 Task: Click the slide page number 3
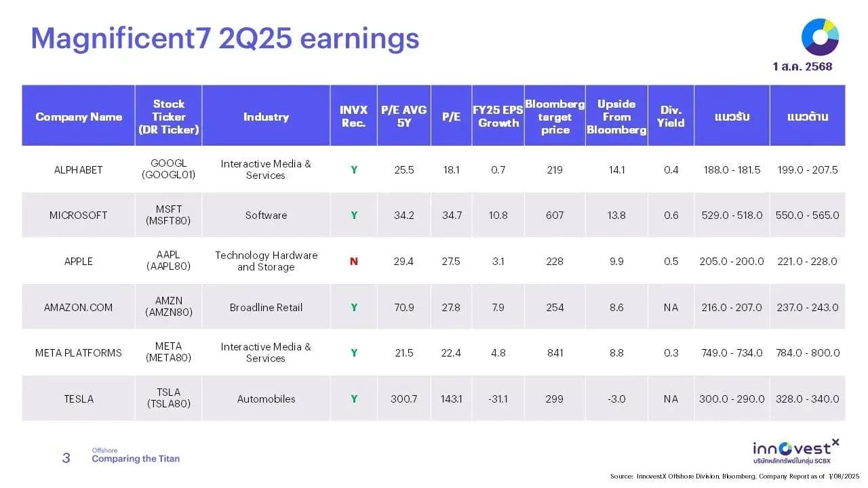click(x=66, y=458)
